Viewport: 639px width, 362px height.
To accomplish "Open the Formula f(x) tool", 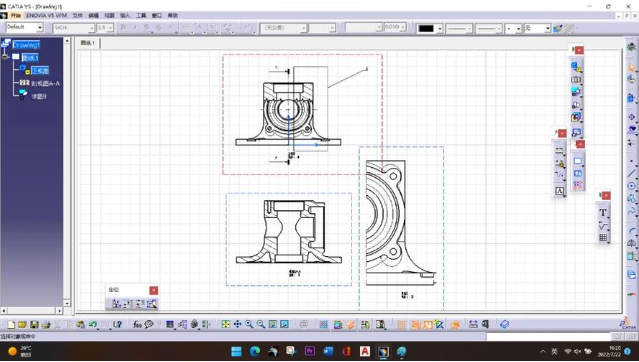I will tap(137, 324).
